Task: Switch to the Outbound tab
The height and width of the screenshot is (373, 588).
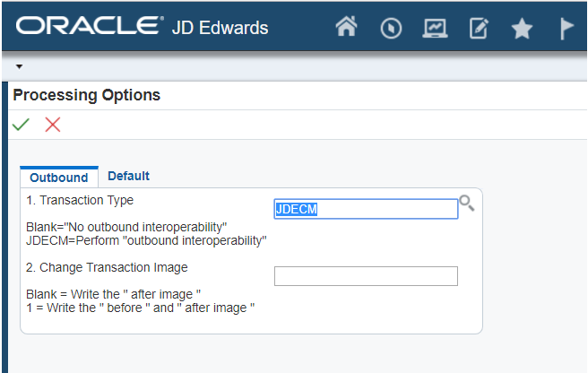Action: point(59,178)
